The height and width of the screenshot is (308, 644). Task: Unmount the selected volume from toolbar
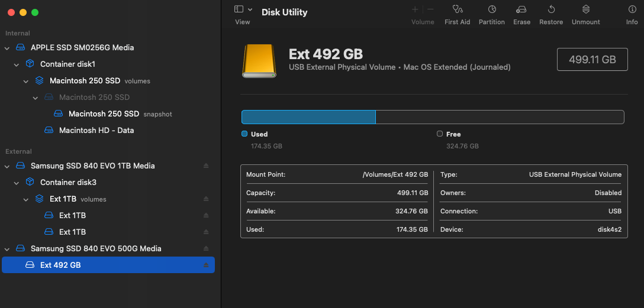(x=585, y=9)
